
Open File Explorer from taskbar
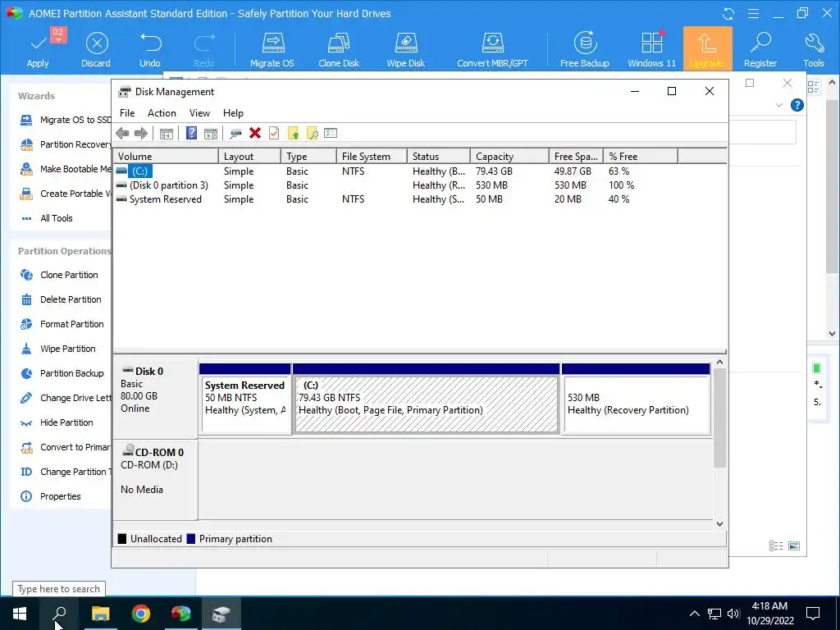point(100,614)
